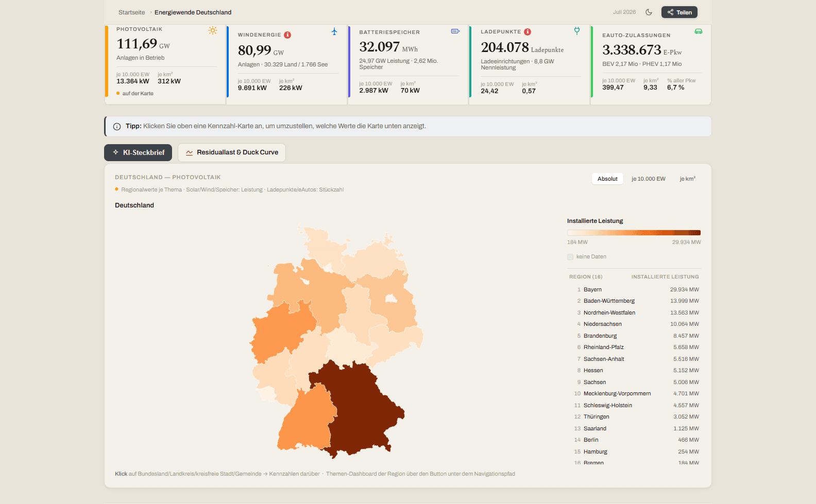Screen dimensions: 816x504
Task: Click the Installierte Leistung gradient legend bar
Action: [634, 233]
